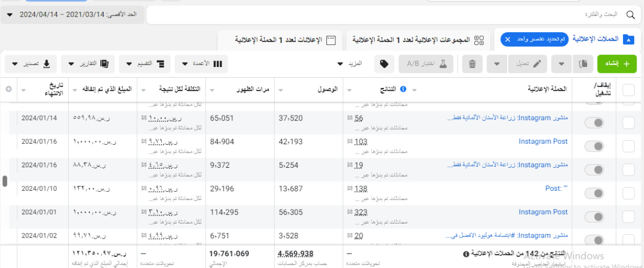Image resolution: width=644 pixels, height=268 pixels.
Task: Click the trash delete icon
Action: [472, 64]
